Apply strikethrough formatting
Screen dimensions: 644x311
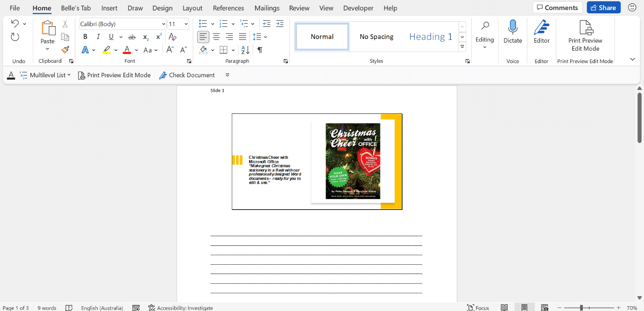click(132, 37)
